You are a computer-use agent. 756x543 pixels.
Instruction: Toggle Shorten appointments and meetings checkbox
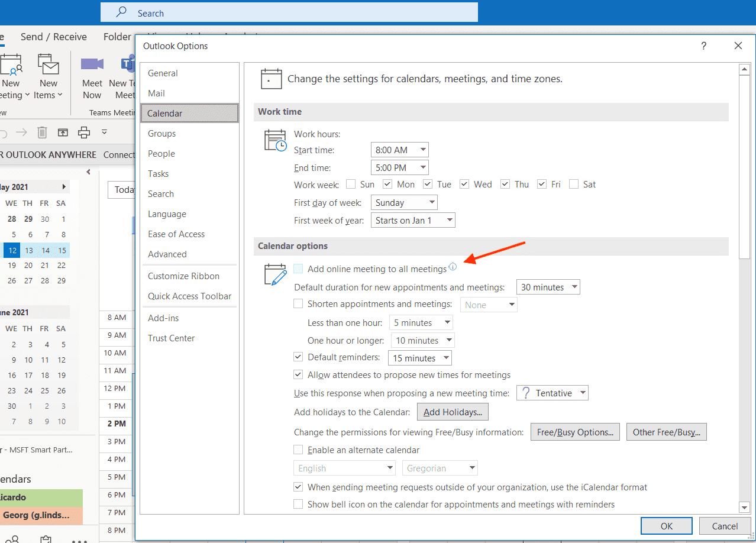299,304
